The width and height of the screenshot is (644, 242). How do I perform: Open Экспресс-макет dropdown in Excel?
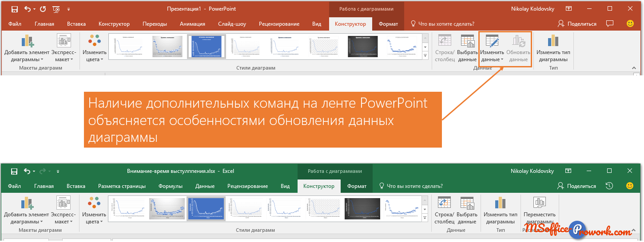tap(64, 210)
